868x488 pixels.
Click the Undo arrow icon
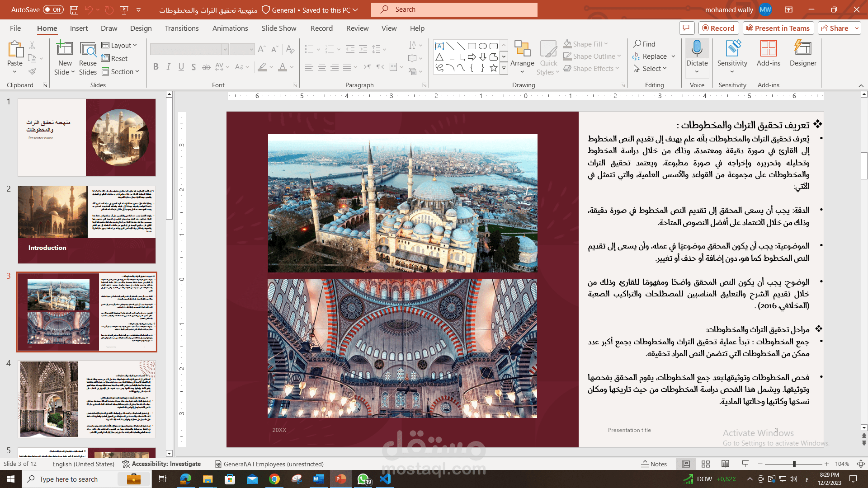coord(89,9)
